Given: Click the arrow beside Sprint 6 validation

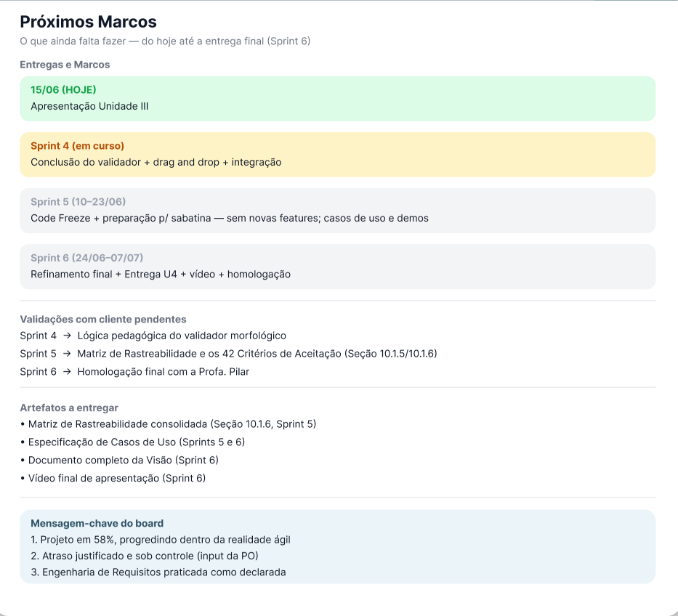Looking at the screenshot, I should pos(67,372).
